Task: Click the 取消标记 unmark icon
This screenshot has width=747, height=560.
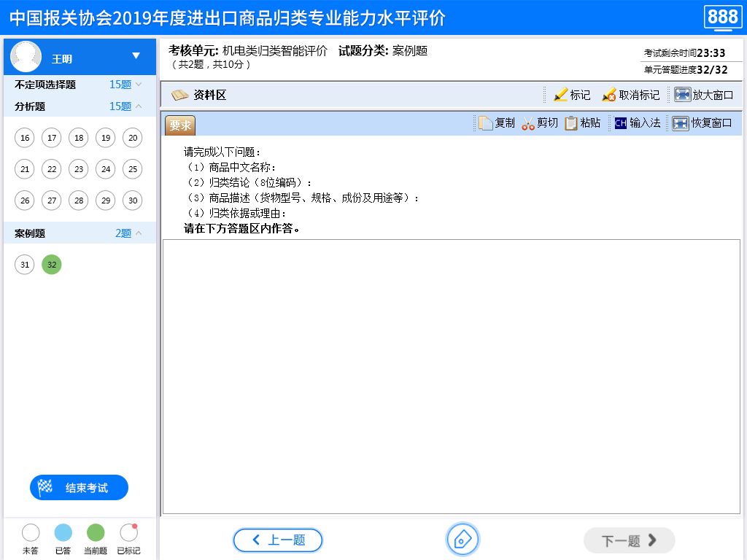Action: point(609,95)
